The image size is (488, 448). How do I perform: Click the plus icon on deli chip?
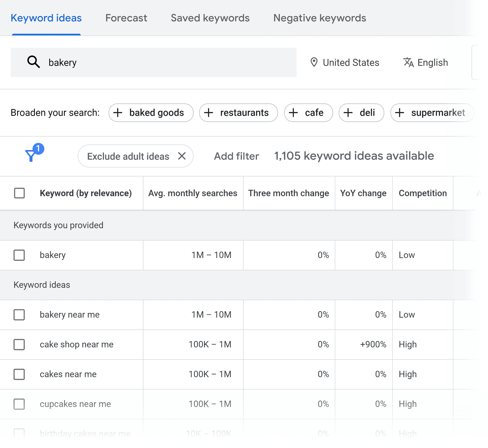click(x=349, y=113)
